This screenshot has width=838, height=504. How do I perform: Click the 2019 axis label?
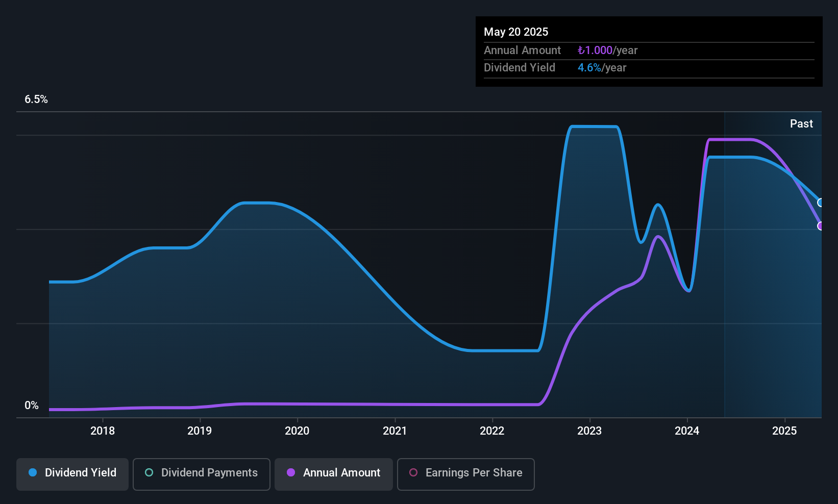[200, 431]
